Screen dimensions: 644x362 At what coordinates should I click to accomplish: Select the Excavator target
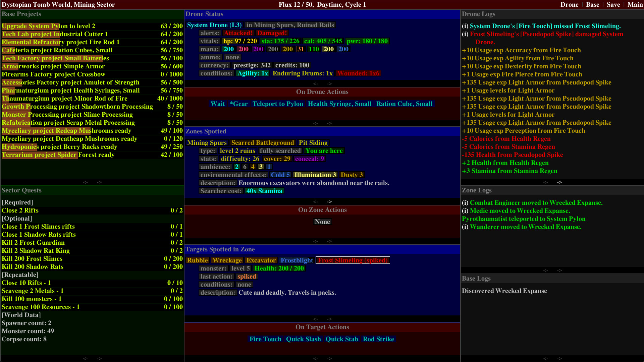261,260
